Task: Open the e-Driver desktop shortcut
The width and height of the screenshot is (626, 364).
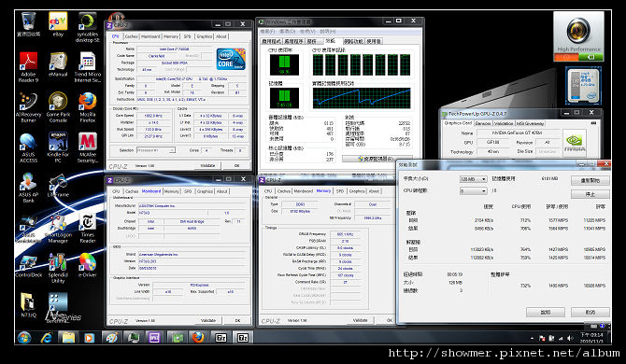Action: 88,265
